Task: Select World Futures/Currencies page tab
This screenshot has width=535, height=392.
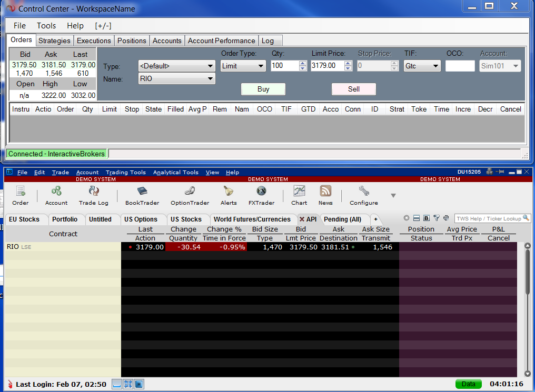Action: pos(252,219)
